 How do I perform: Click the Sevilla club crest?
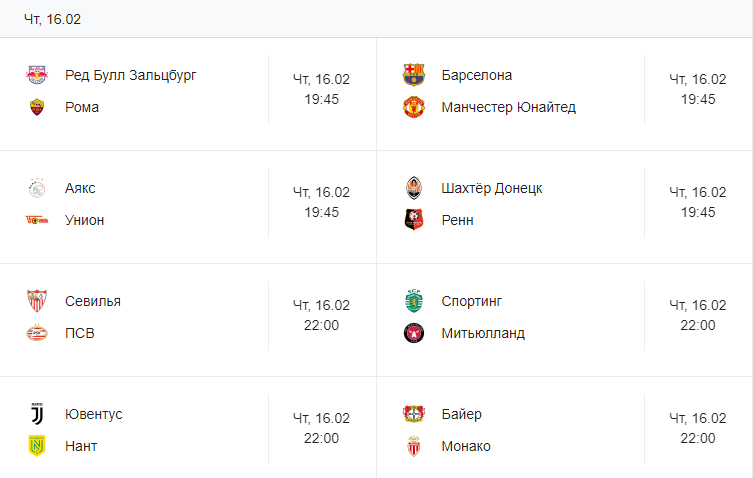coord(37,301)
